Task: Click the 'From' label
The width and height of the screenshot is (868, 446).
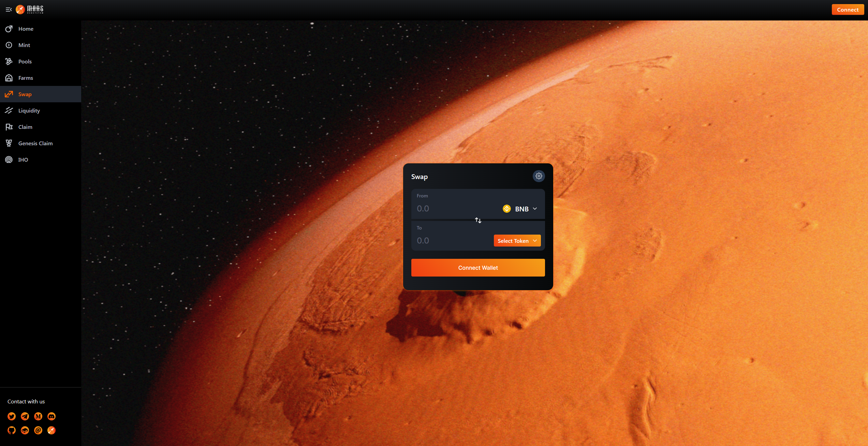Action: (422, 196)
